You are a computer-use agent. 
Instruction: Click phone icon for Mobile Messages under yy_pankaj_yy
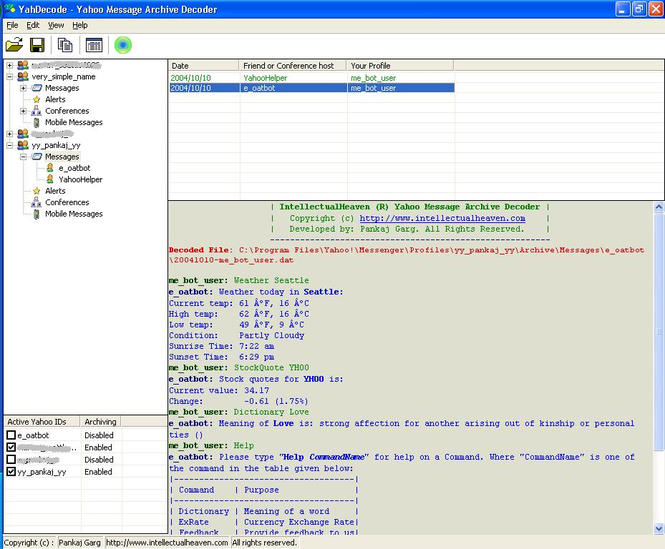pos(36,214)
